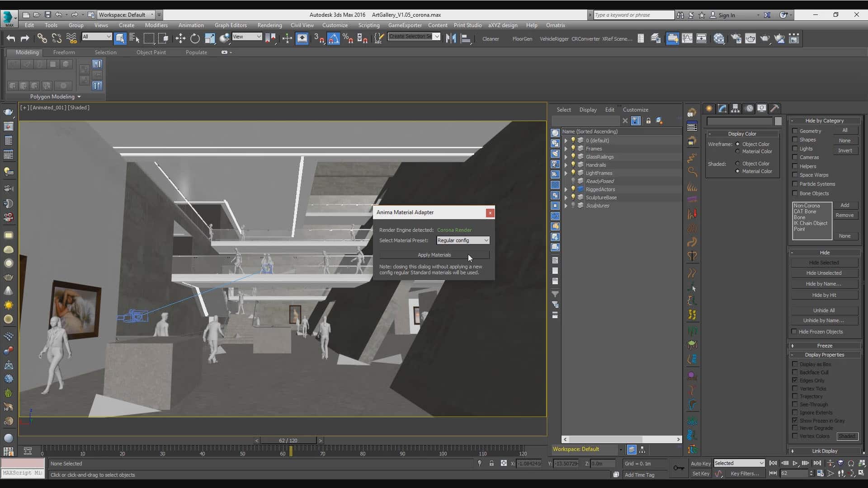The height and width of the screenshot is (488, 868).
Task: Open the reference coordinate View dropdown
Action: pos(247,37)
